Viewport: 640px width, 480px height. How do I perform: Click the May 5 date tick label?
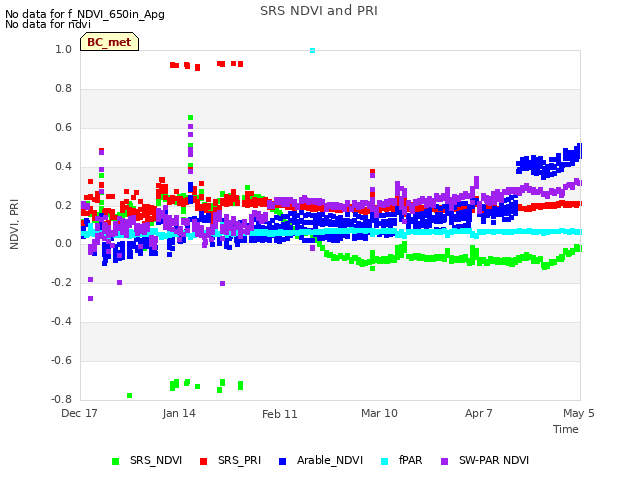pos(579,413)
